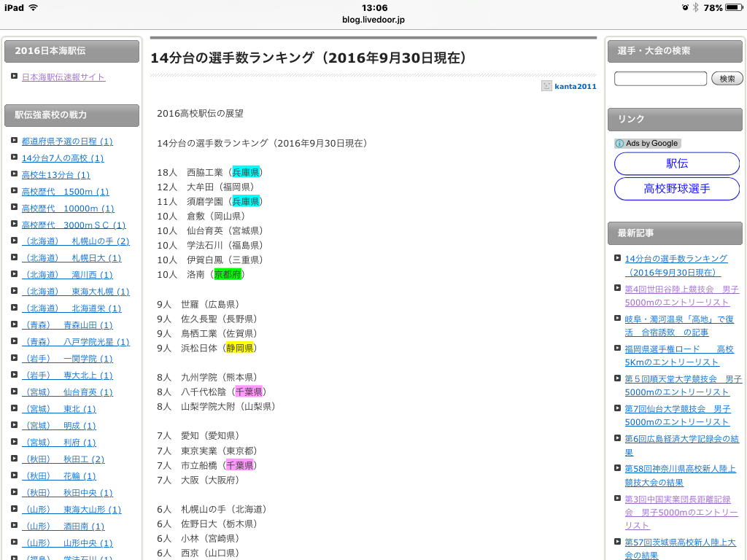Click the row 11人 須磨学園

tap(210, 201)
